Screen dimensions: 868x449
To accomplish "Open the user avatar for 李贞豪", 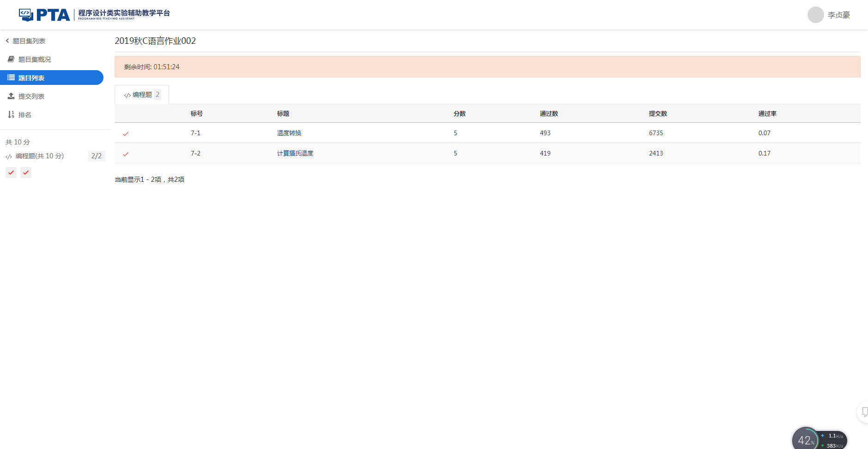I will 815,15.
